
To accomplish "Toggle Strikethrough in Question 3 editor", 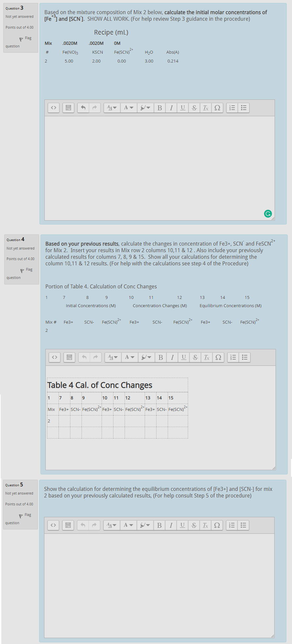I will 194,108.
